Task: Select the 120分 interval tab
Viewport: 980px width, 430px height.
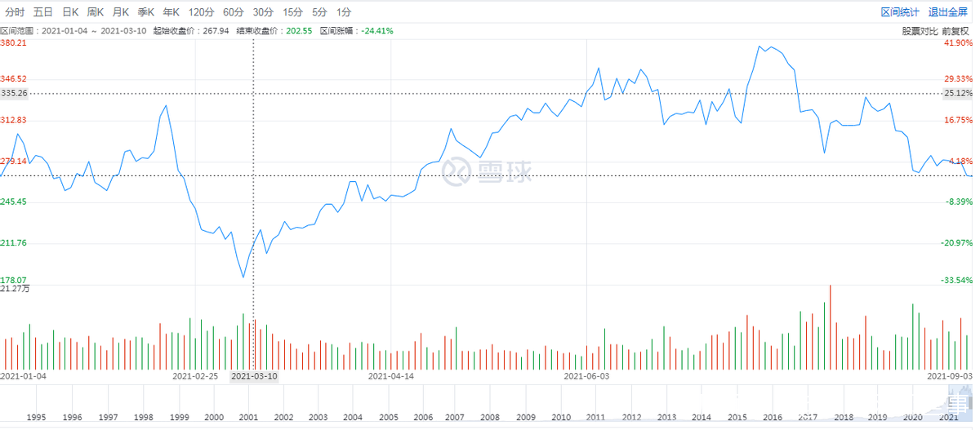Action: (200, 12)
